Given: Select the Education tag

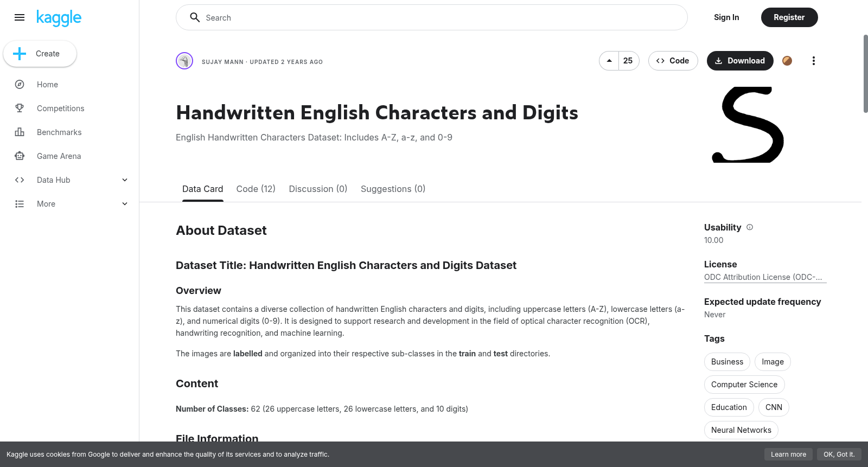Looking at the screenshot, I should point(729,407).
